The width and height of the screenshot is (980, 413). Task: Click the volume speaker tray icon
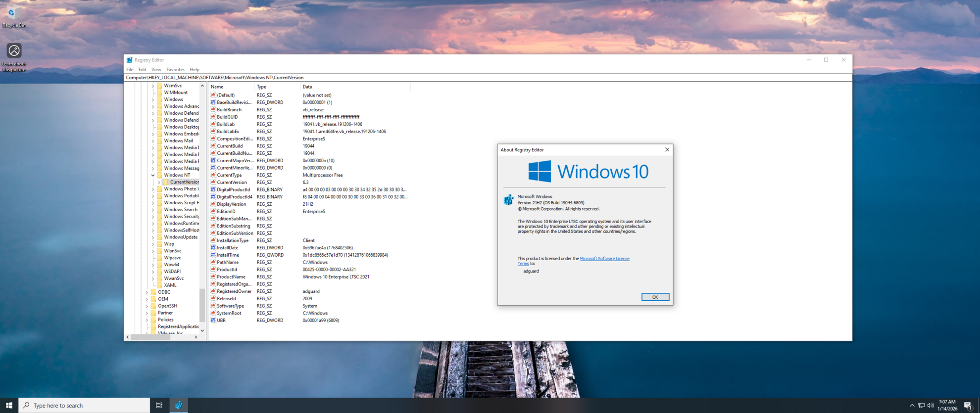tap(931, 405)
